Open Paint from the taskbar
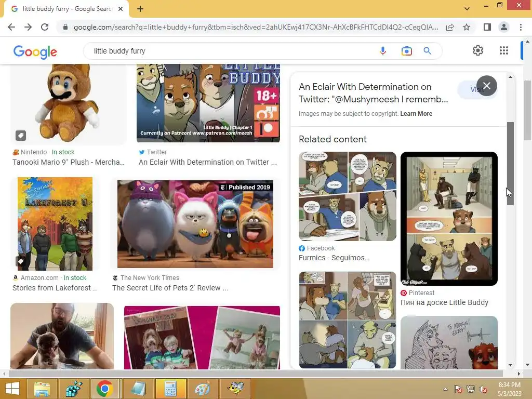Image resolution: width=532 pixels, height=399 pixels. [x=203, y=389]
